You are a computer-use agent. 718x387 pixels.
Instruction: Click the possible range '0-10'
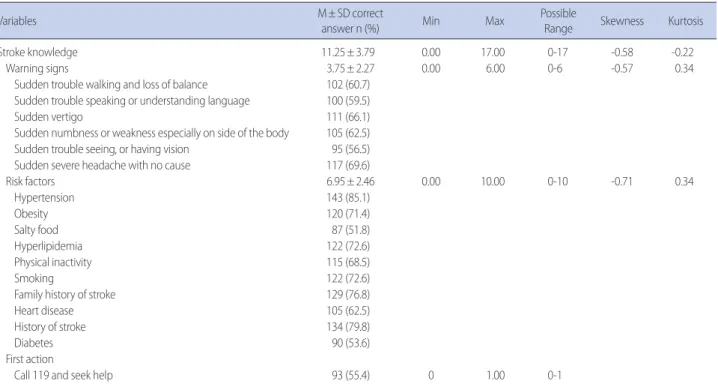[x=558, y=181]
